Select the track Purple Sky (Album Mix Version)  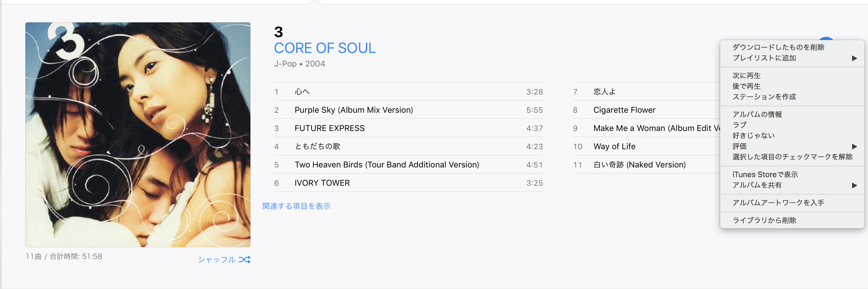point(354,110)
